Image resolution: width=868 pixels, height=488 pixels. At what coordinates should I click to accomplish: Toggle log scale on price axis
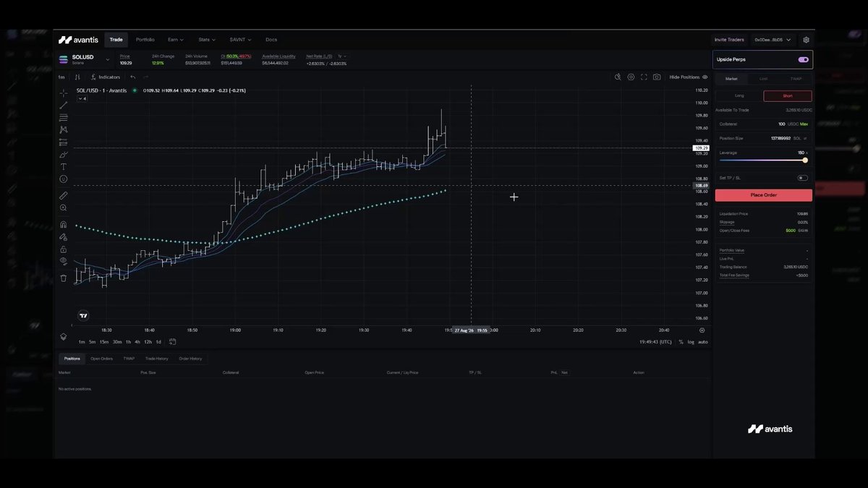click(x=691, y=341)
